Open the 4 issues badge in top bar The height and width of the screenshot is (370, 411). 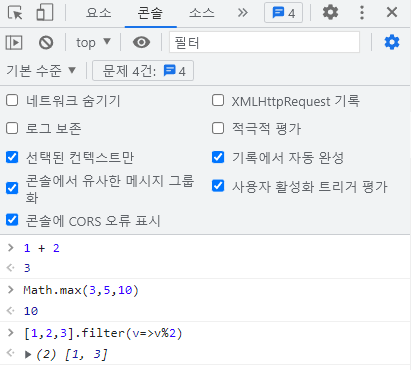click(x=283, y=13)
